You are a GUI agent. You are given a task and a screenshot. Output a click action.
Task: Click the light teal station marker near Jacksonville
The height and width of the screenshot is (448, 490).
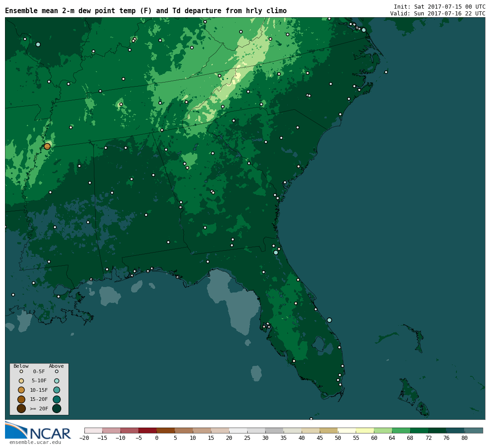tap(276, 253)
